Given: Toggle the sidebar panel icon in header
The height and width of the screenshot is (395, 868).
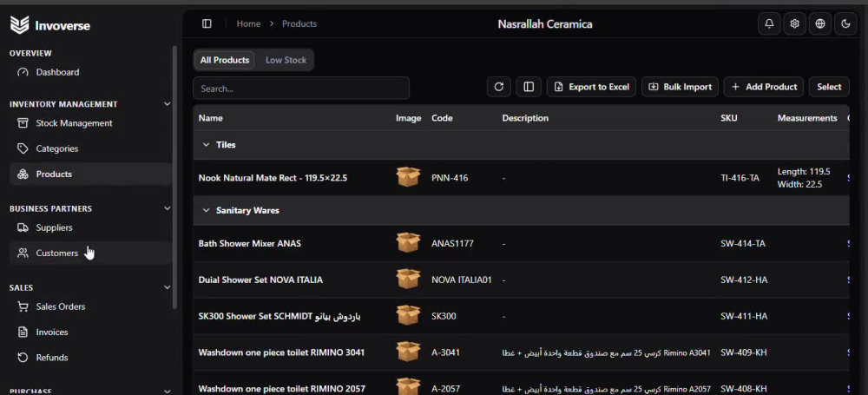Looking at the screenshot, I should [207, 23].
